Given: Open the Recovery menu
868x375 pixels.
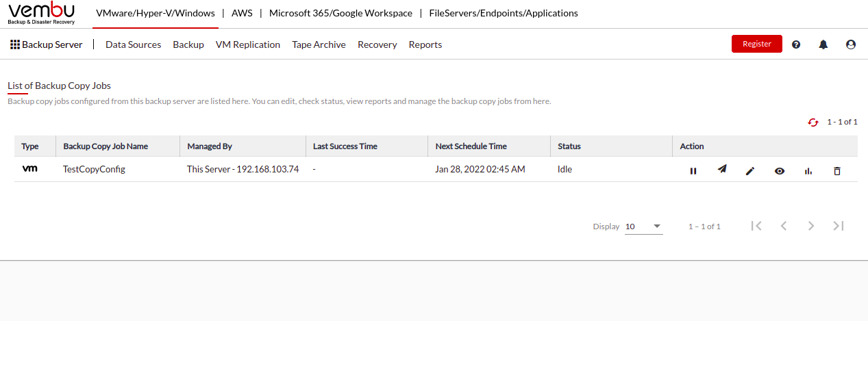Looking at the screenshot, I should (377, 44).
